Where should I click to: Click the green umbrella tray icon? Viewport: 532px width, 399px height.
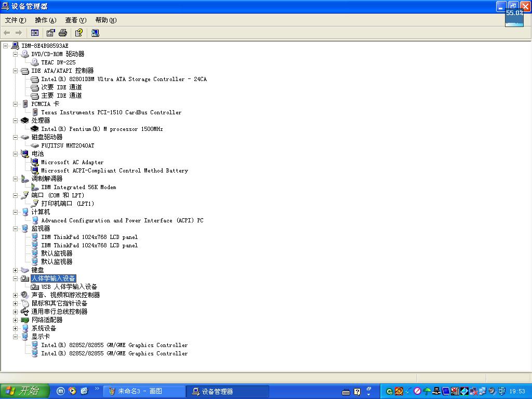(427, 391)
